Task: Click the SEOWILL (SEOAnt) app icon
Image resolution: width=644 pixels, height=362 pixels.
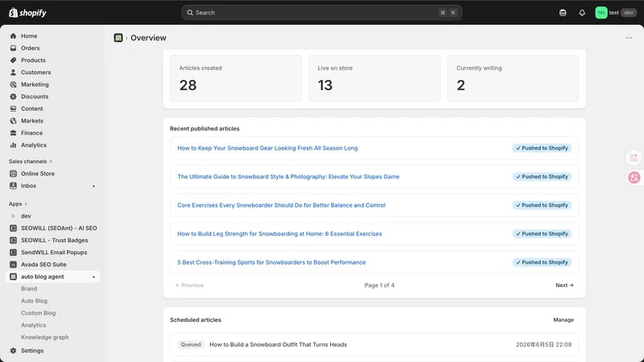Action: tap(13, 228)
